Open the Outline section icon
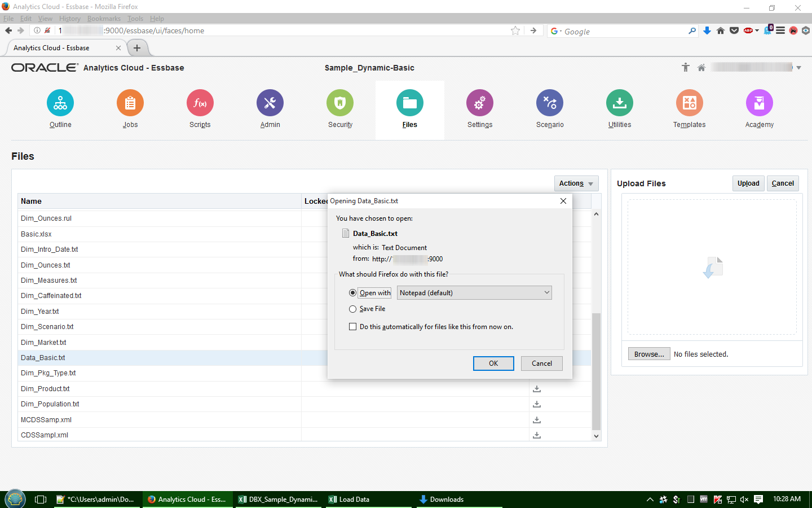This screenshot has height=508, width=812. pyautogui.click(x=60, y=103)
